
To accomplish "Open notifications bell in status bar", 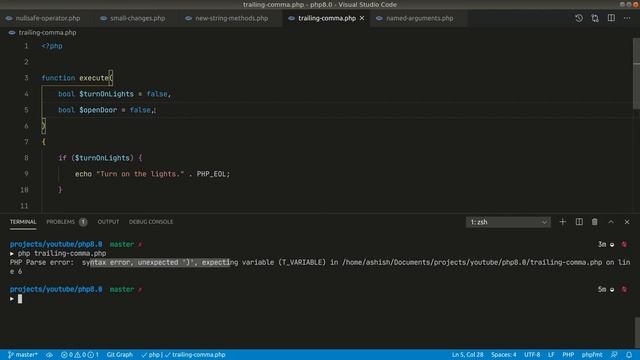I will pos(629,355).
